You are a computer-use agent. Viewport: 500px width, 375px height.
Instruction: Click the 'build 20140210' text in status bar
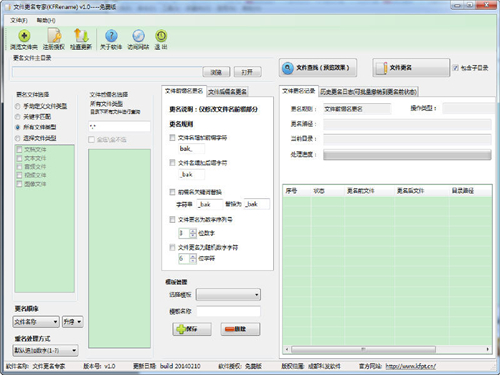pyautogui.click(x=180, y=366)
